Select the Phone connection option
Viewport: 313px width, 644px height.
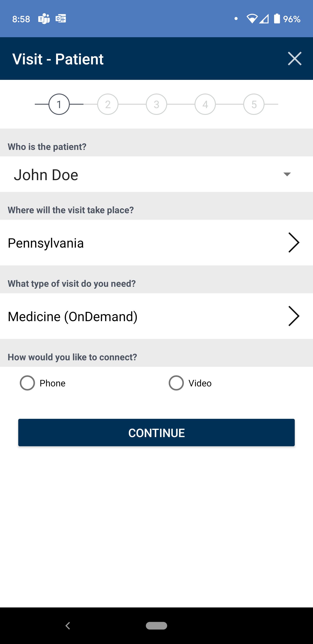coord(42,383)
